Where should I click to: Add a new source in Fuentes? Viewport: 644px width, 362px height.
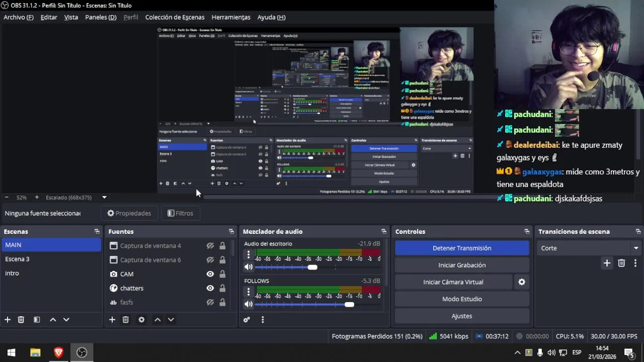coord(112,320)
